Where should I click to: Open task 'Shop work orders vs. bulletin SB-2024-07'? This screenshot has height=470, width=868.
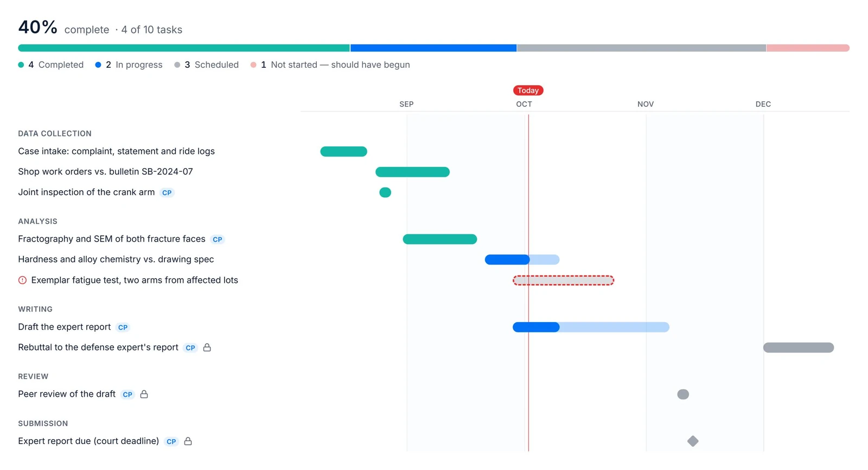[105, 172]
